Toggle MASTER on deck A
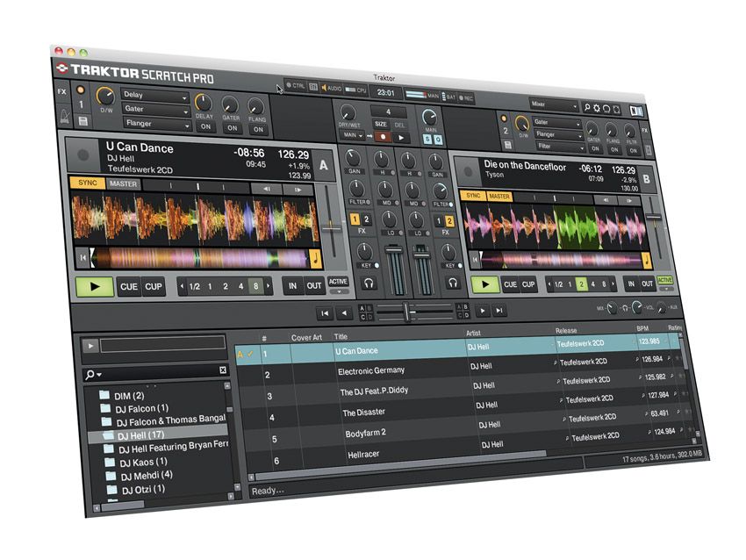746x560 pixels. [x=123, y=184]
